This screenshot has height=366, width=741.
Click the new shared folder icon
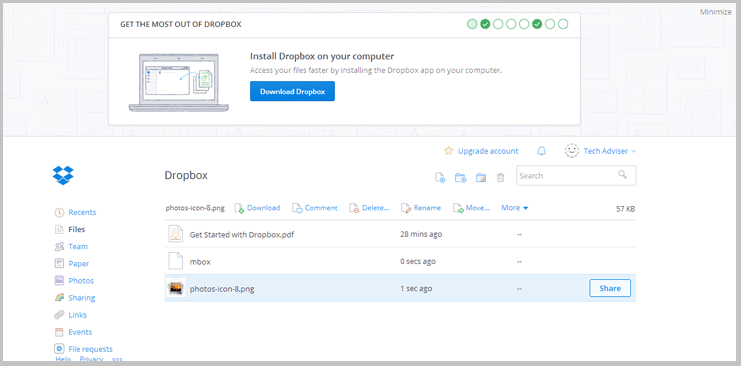[x=481, y=177]
